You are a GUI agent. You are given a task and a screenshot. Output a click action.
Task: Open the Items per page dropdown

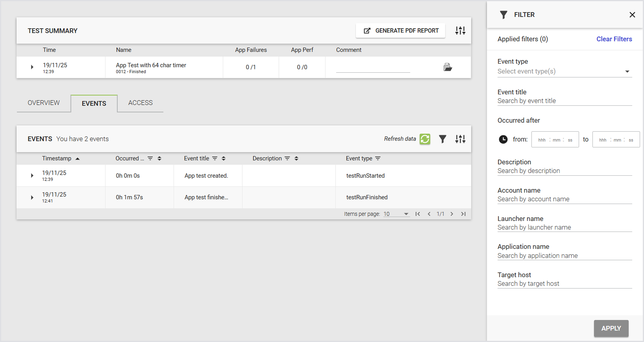coord(396,214)
